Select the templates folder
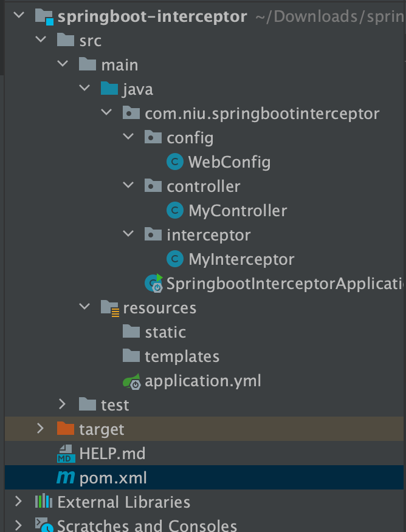The image size is (406, 532). click(x=181, y=356)
